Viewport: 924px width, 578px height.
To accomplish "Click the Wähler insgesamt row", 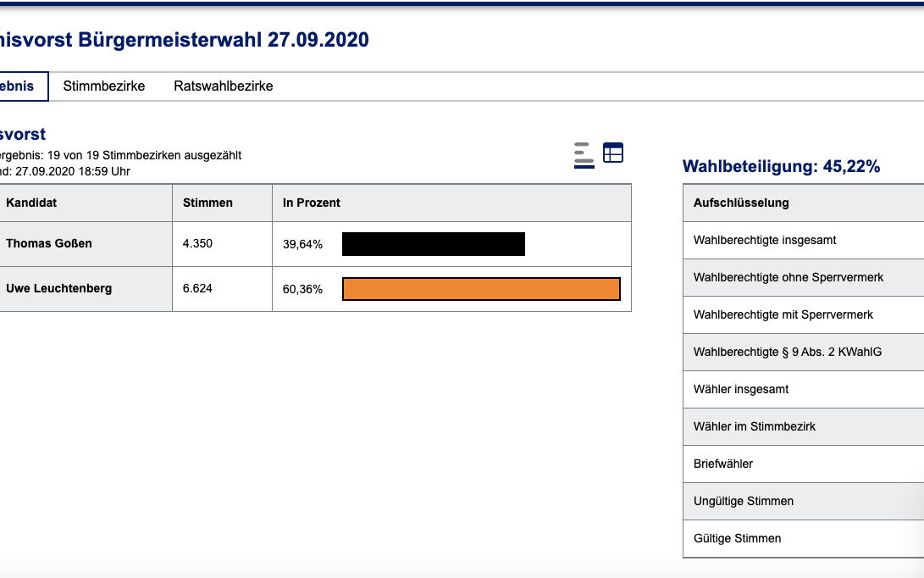I will (741, 390).
